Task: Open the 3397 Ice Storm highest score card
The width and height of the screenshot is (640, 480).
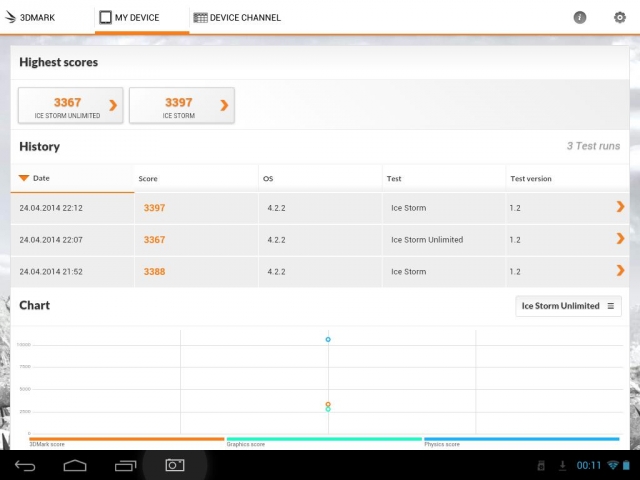Action: [182, 106]
